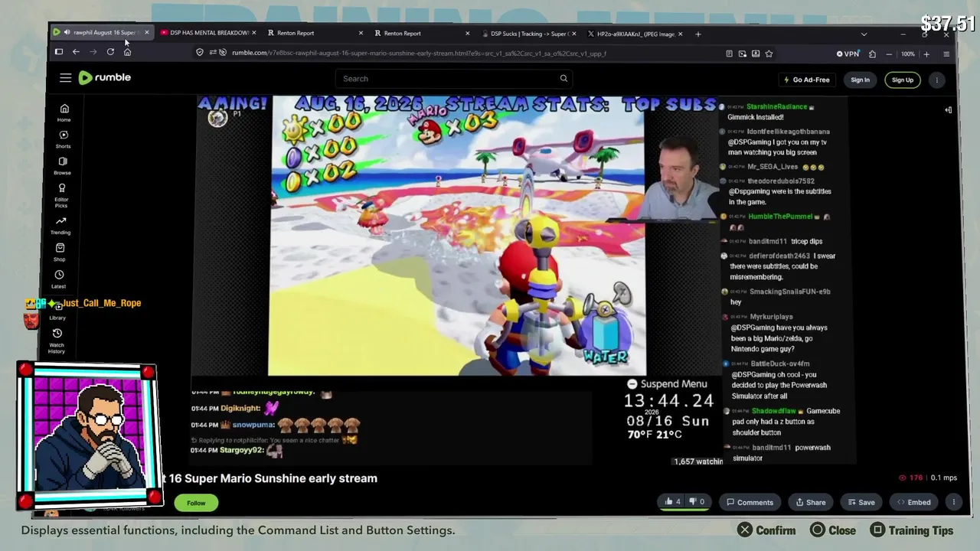This screenshot has width=980, height=551.
Task: Switch to the first Renton Report tab
Action: (x=314, y=33)
